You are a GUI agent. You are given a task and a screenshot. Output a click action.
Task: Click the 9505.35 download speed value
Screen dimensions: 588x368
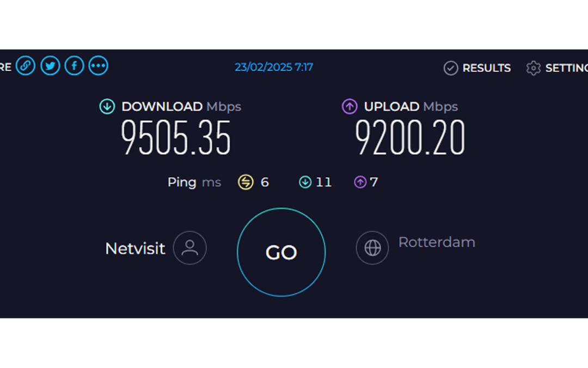176,138
